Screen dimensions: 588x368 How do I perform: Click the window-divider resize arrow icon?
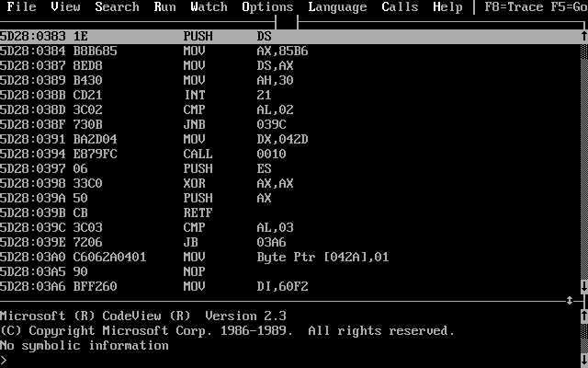point(570,301)
